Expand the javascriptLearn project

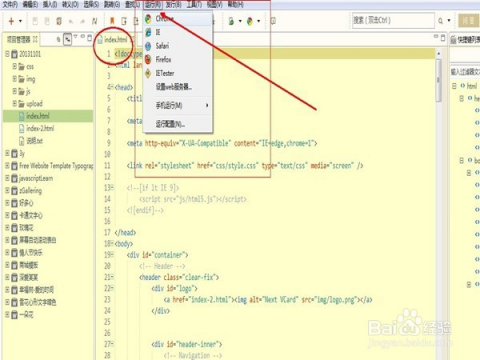click(7, 178)
